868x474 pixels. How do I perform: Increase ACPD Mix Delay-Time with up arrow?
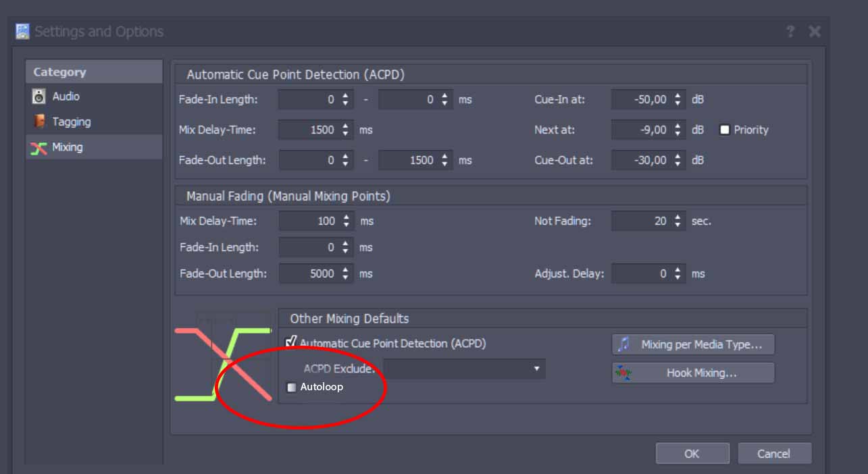(x=346, y=126)
